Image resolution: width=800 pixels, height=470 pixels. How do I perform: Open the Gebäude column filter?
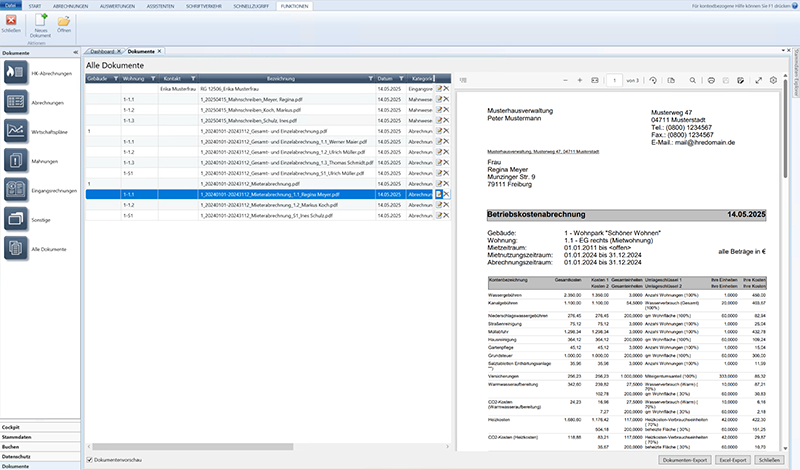tap(116, 79)
